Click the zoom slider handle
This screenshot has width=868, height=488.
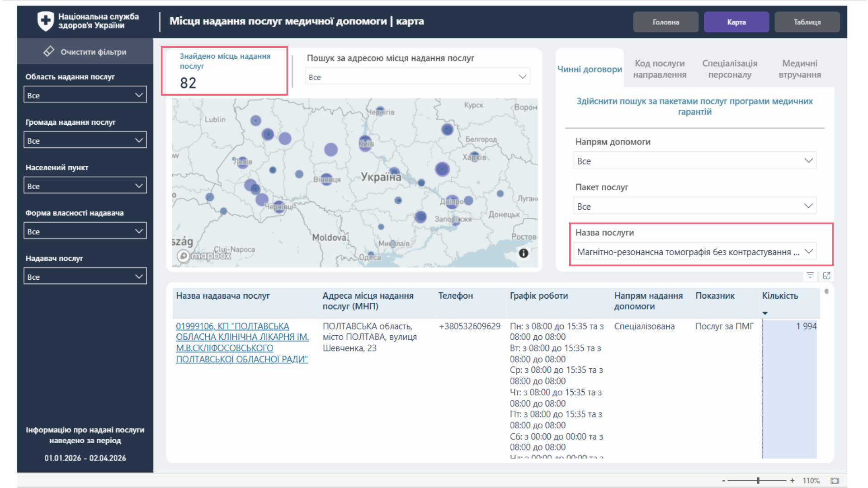point(758,481)
